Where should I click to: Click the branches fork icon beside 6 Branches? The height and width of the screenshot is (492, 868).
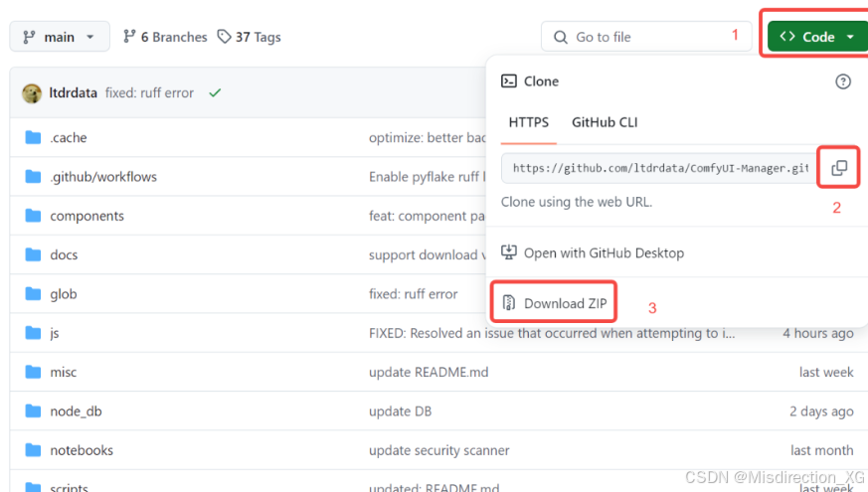[x=129, y=37]
